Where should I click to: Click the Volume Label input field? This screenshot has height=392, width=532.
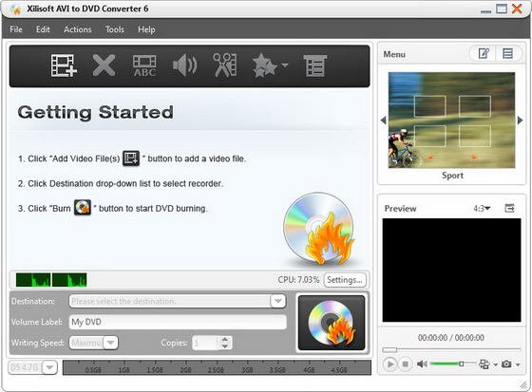coord(178,322)
